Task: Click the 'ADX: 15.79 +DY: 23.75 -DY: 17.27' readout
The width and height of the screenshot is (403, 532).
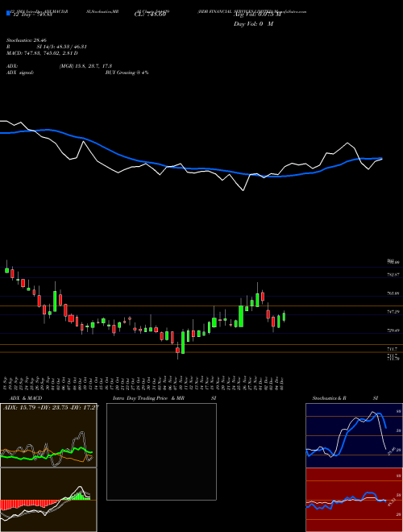Action: [51, 407]
